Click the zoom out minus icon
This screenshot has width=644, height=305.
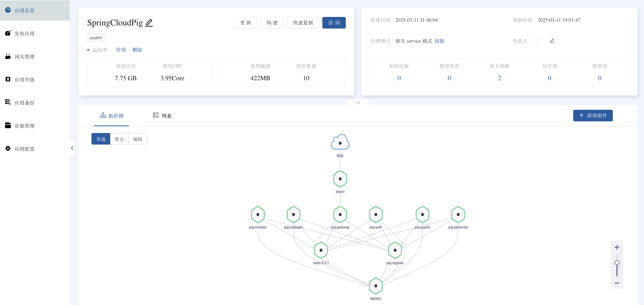coord(617,283)
